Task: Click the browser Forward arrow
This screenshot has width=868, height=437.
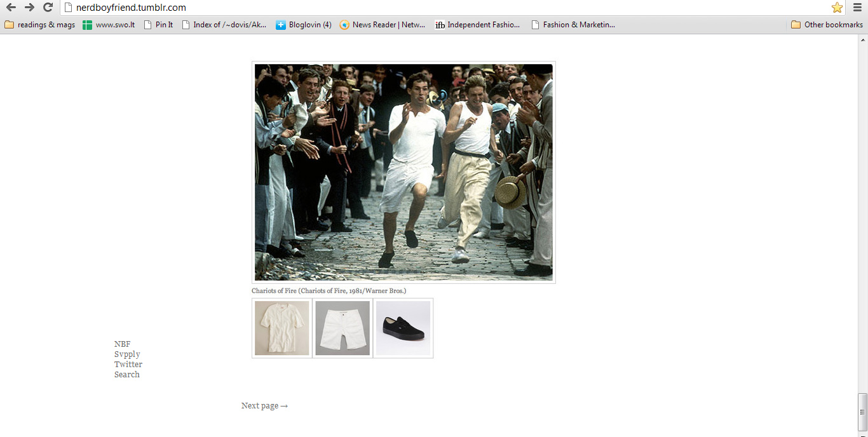Action: coord(29,8)
